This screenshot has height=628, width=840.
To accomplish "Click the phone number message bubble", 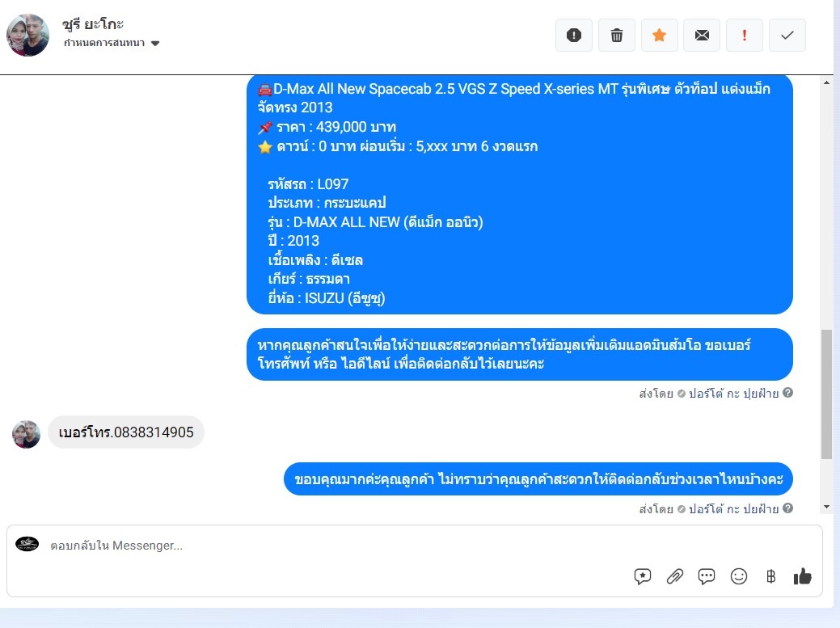I will pyautogui.click(x=126, y=432).
